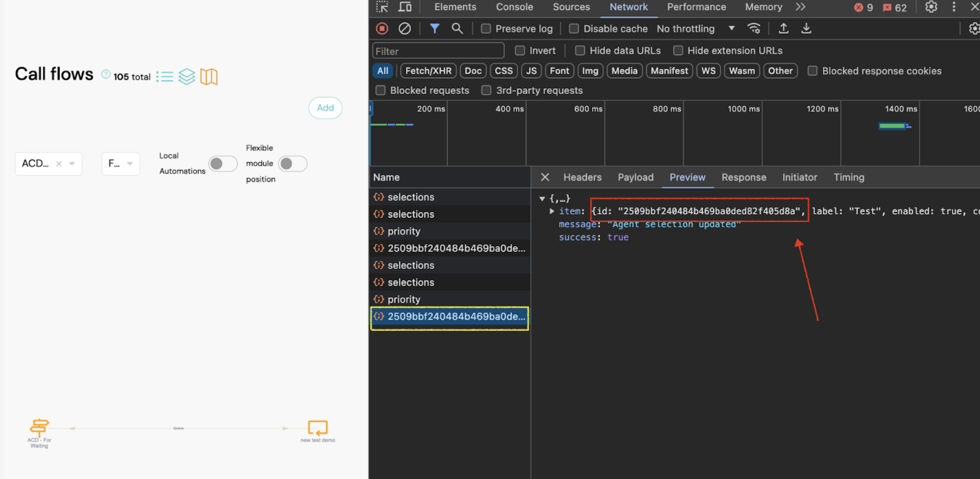
Task: Click the issues count 62 badge
Action: click(894, 7)
